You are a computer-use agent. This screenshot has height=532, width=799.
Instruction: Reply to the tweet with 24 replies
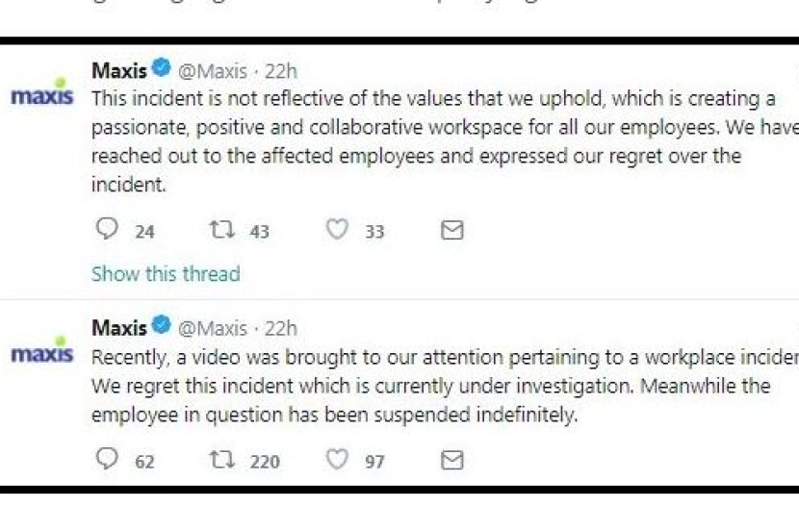108,230
